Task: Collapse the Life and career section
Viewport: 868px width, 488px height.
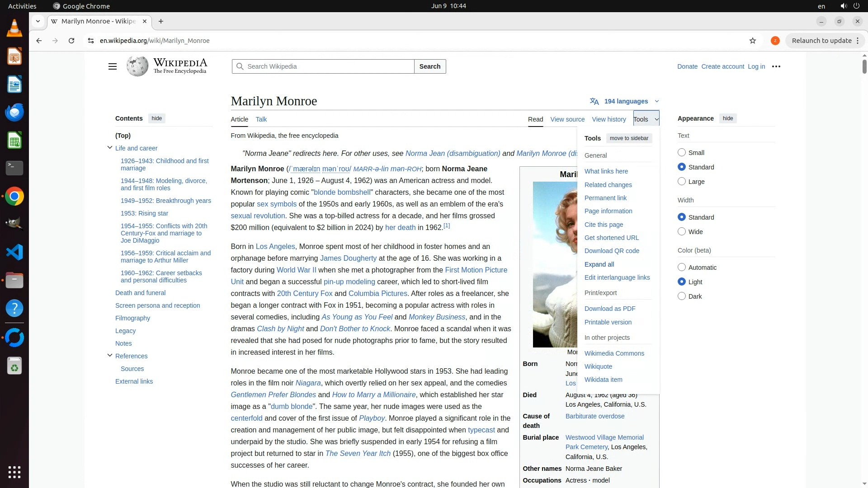Action: coord(110,147)
